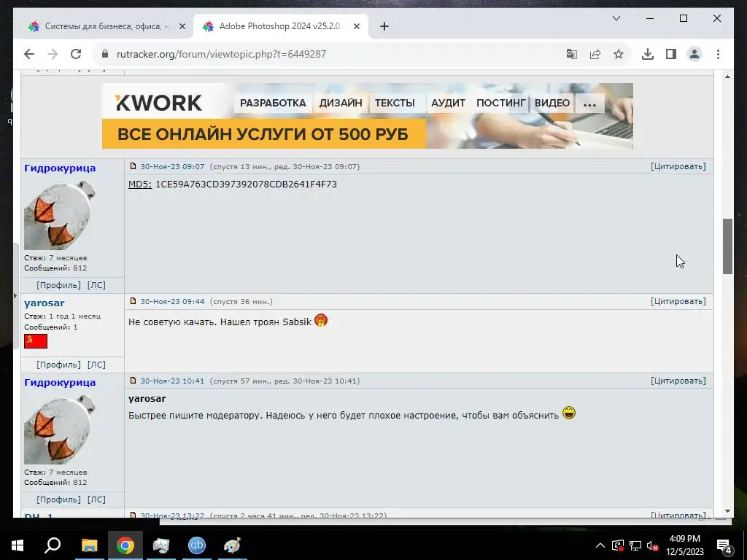Toggle the Chrome side panel icon
The image size is (747, 560).
pyautogui.click(x=671, y=54)
